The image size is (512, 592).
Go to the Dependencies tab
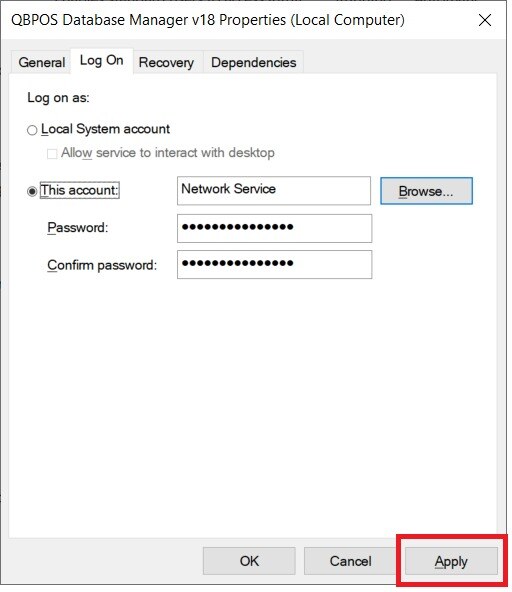253,62
